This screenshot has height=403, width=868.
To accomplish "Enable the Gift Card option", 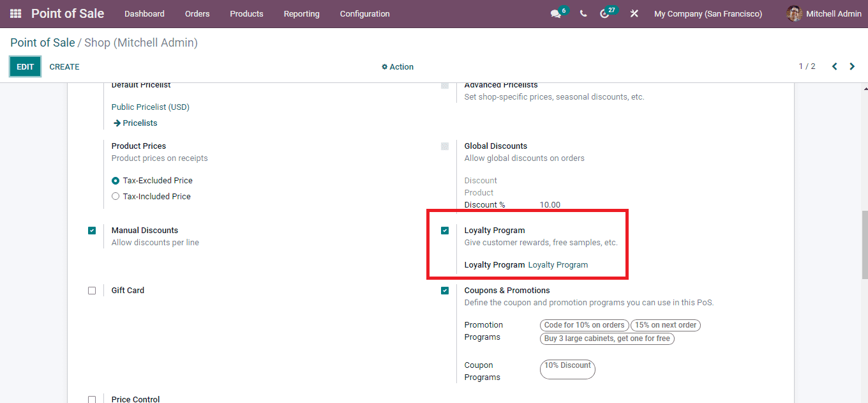I will 92,290.
